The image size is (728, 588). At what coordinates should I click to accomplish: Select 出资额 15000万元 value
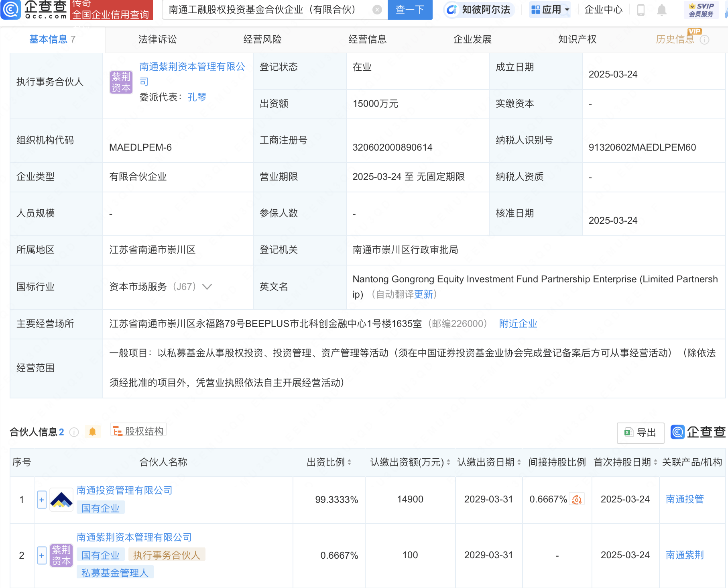(x=375, y=104)
